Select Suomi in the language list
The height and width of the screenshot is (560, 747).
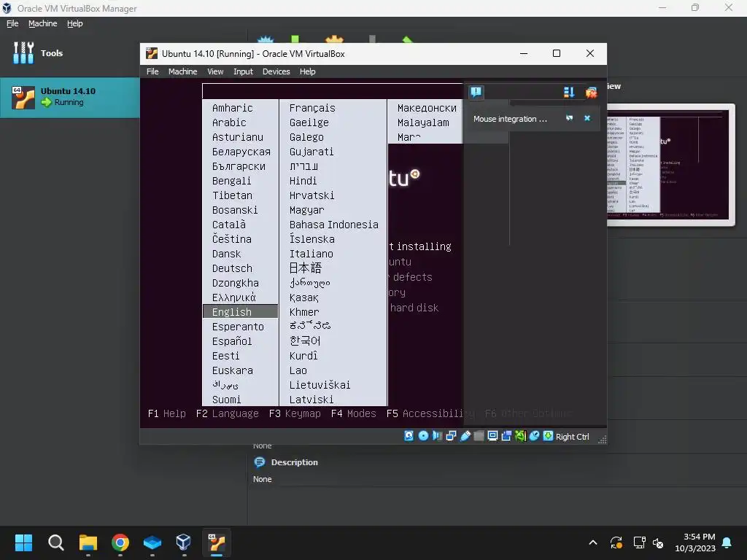[x=226, y=400]
